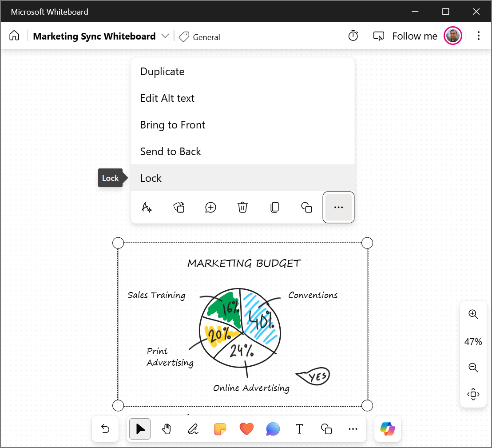The image size is (492, 448).
Task: Select the inking pen tool
Action: point(193,429)
